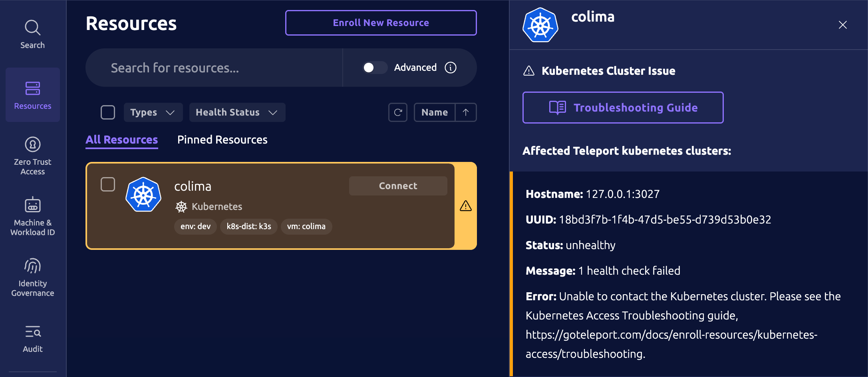Select the All Resources tab
The width and height of the screenshot is (868, 377).
(x=121, y=140)
